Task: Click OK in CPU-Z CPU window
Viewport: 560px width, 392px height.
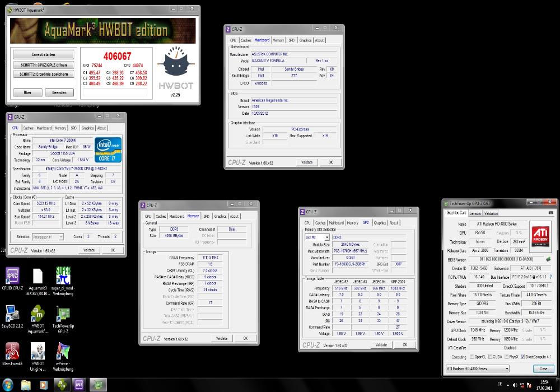Action: 113,250
